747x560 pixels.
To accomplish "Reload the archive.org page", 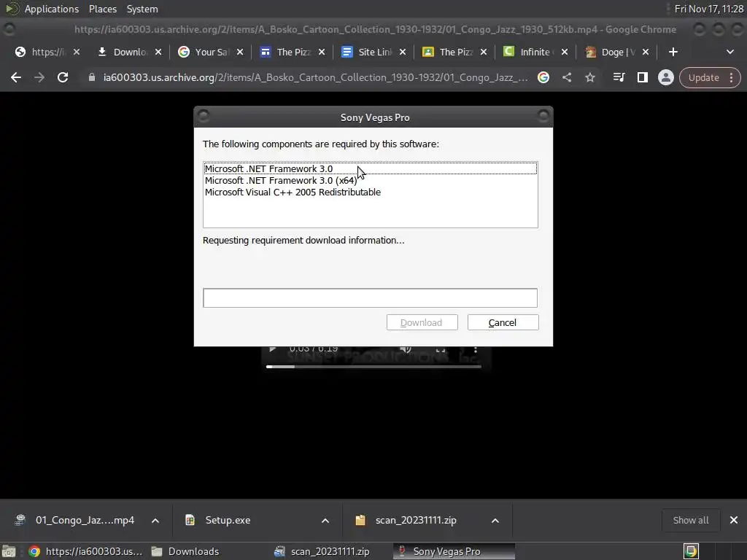I will (x=63, y=77).
